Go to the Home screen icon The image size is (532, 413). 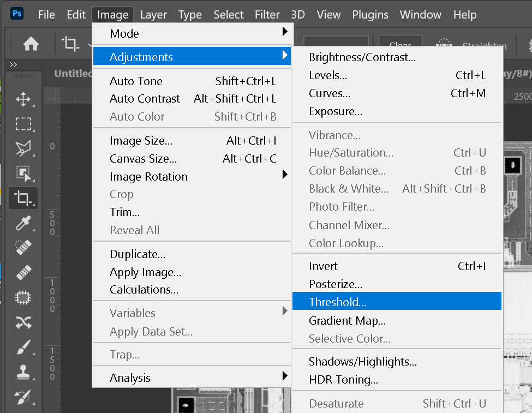(31, 44)
